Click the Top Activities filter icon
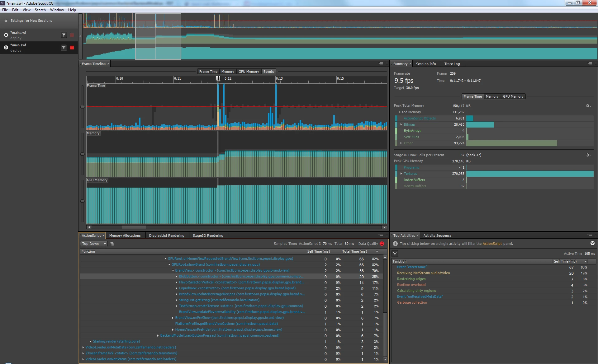Screen dimensions: 598x364 (395, 254)
